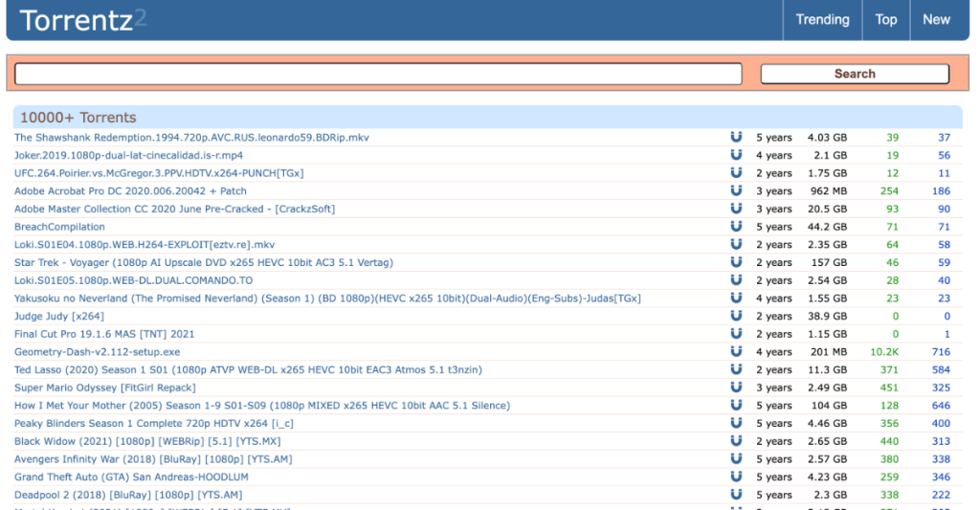Click the magnet icon for Joker.2019 row
Image resolution: width=980 pixels, height=510 pixels.
coord(736,155)
